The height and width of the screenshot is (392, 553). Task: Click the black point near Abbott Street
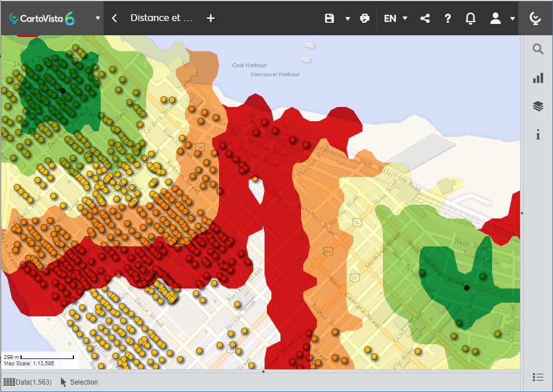pyautogui.click(x=467, y=288)
